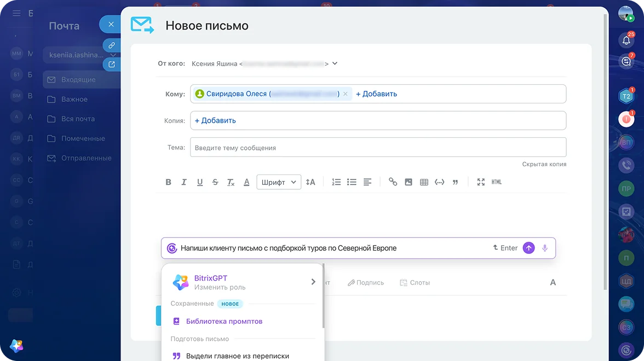Switch editor to HTML mode
Image resolution: width=644 pixels, height=361 pixels.
point(497,182)
